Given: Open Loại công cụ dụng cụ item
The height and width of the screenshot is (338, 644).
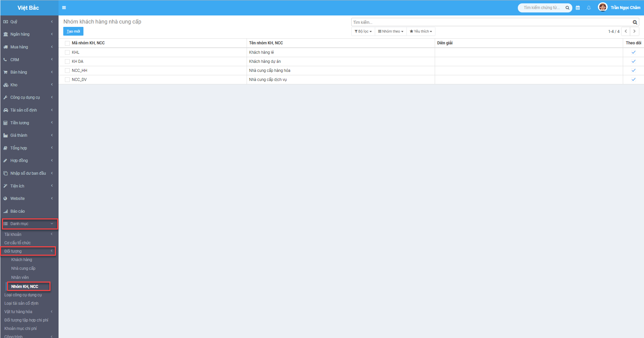Looking at the screenshot, I should coord(23,295).
